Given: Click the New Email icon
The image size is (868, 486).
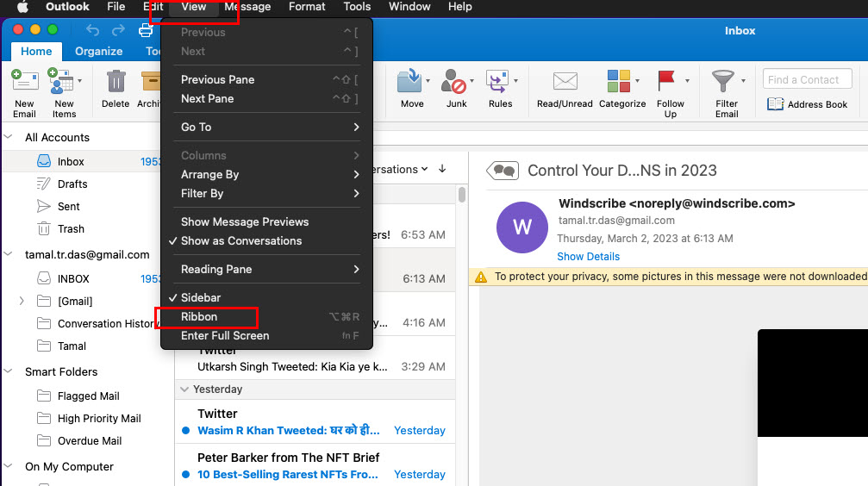Looking at the screenshot, I should (24, 84).
